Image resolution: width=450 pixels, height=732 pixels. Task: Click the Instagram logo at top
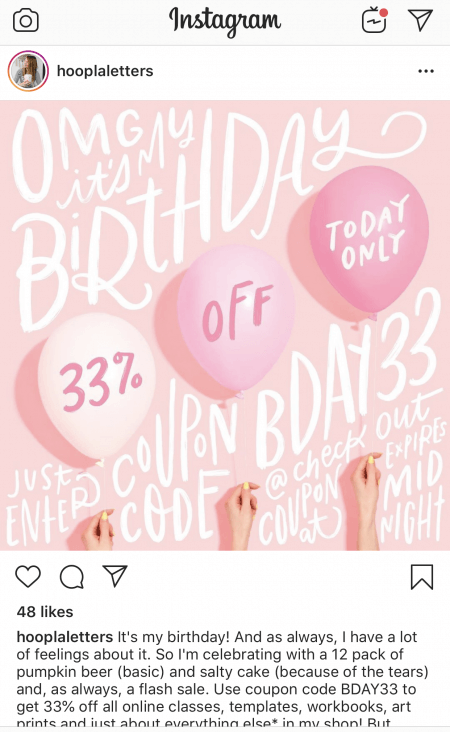(x=225, y=21)
